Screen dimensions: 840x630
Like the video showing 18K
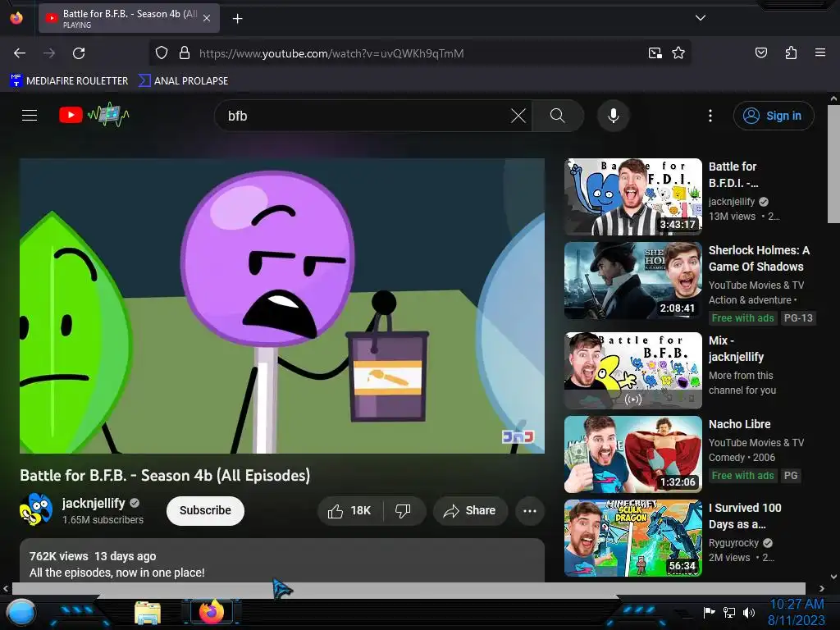tap(351, 511)
